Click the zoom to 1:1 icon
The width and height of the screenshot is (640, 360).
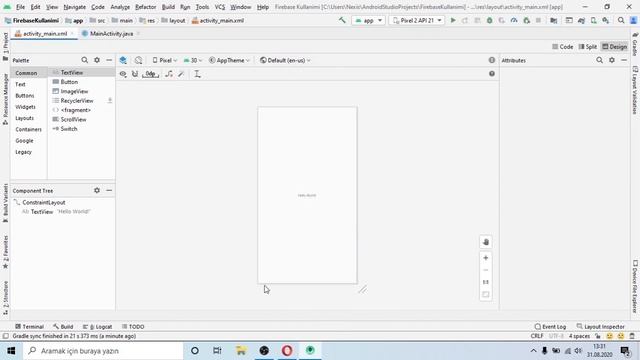[486, 282]
